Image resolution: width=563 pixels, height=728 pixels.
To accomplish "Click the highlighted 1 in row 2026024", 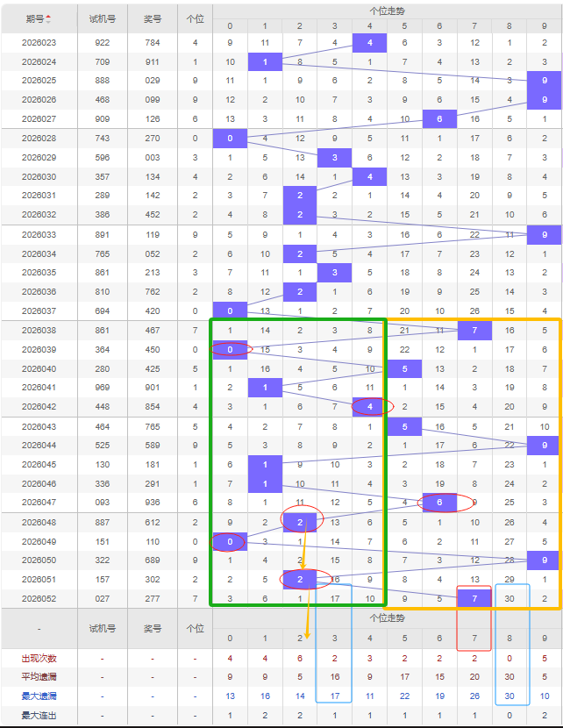I will [x=265, y=62].
